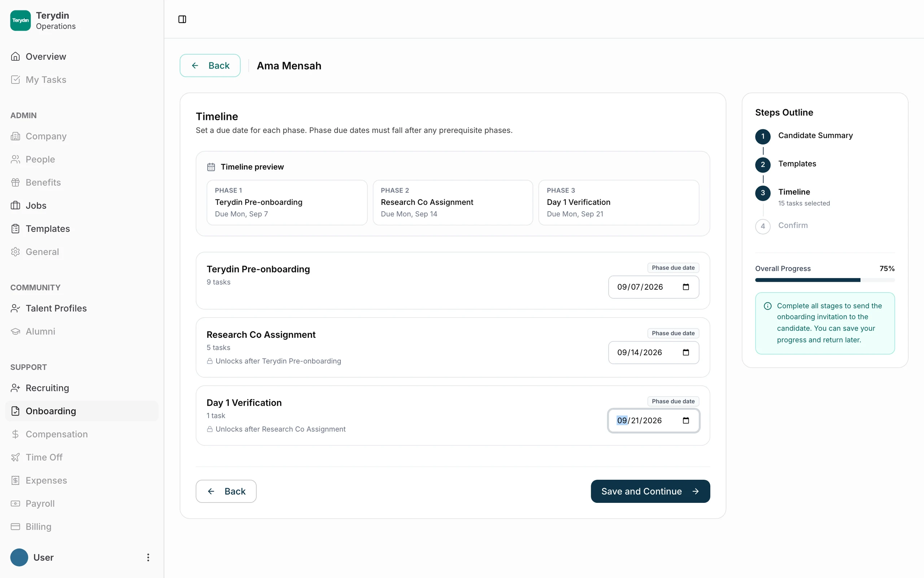Edit the Terydin Pre-onboarding due date field

coord(653,287)
